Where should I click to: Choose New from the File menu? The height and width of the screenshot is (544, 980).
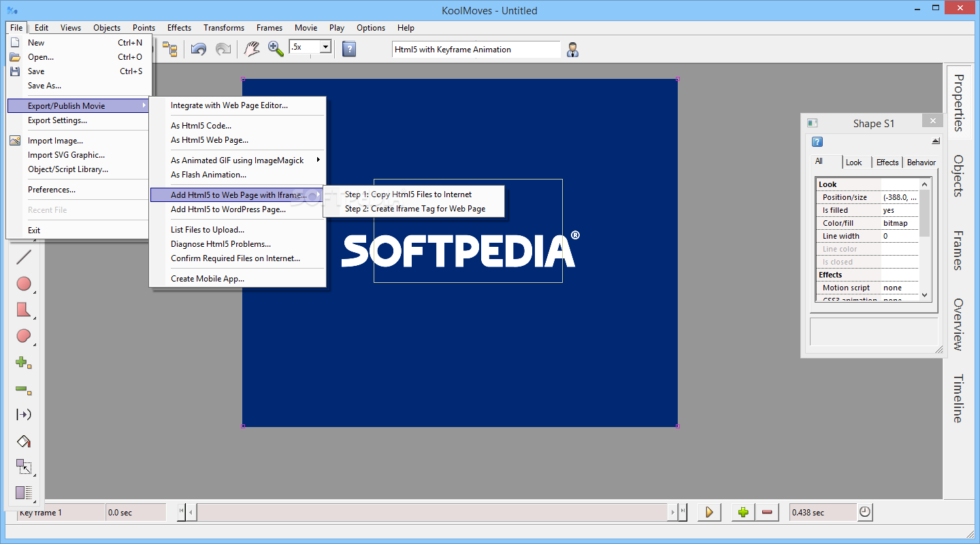pyautogui.click(x=78, y=42)
